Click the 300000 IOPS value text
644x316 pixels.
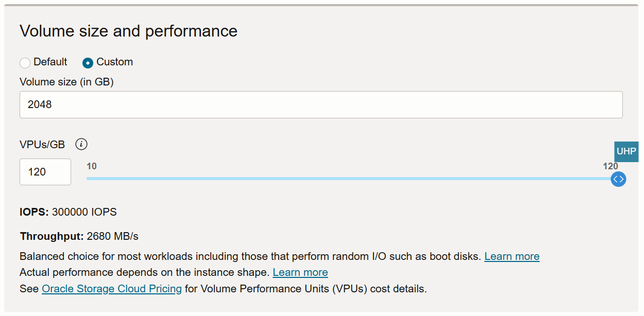pos(84,212)
